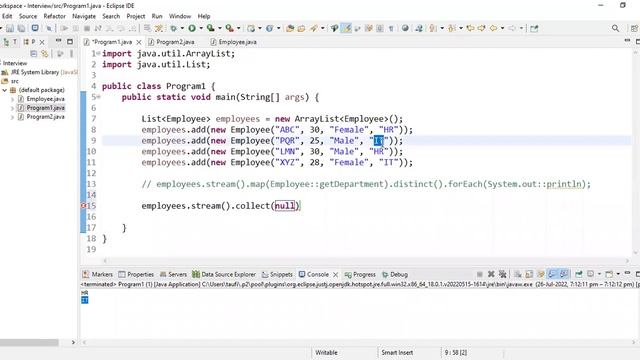Open the Window menu

point(180,16)
